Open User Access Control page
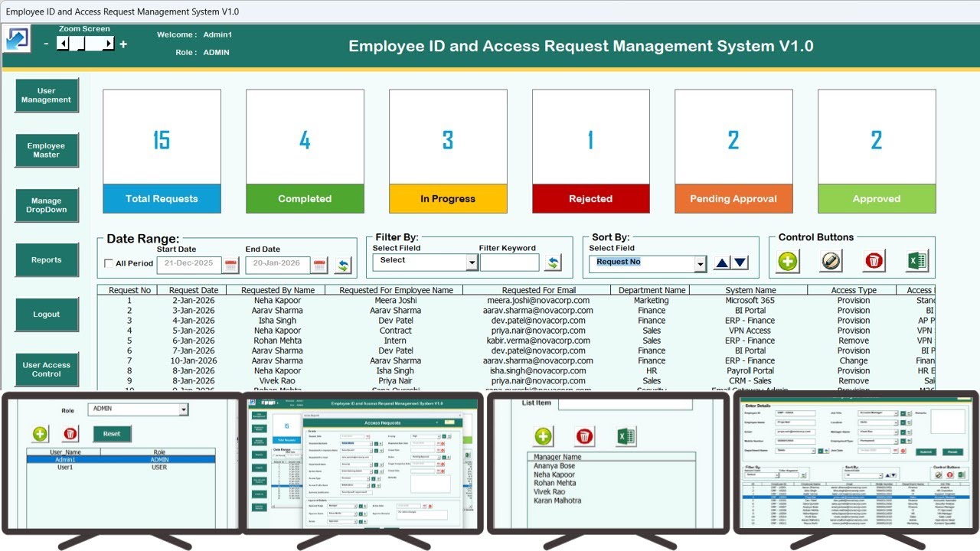The image size is (980, 551). pyautogui.click(x=47, y=370)
